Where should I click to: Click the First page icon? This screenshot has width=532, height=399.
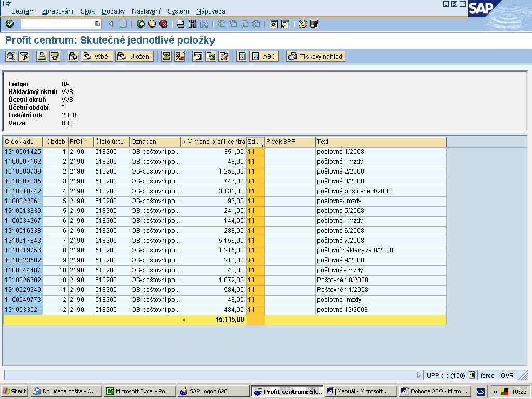tap(221, 24)
